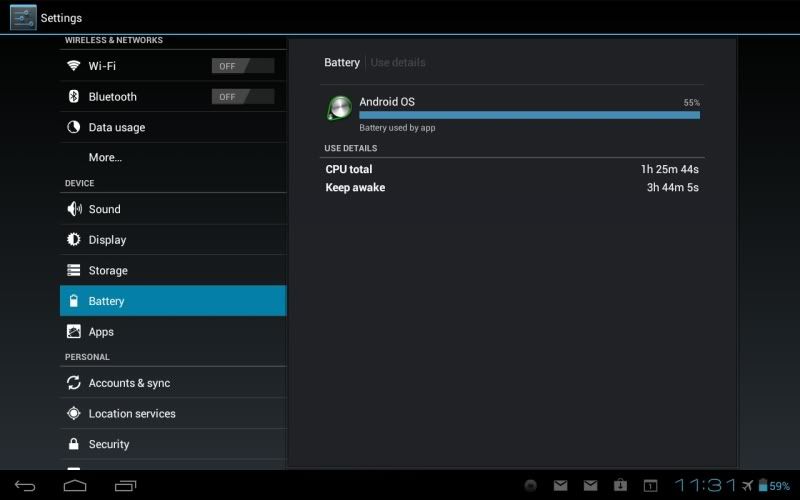Open Apps settings
Image resolution: width=800 pixels, height=500 pixels.
(173, 331)
